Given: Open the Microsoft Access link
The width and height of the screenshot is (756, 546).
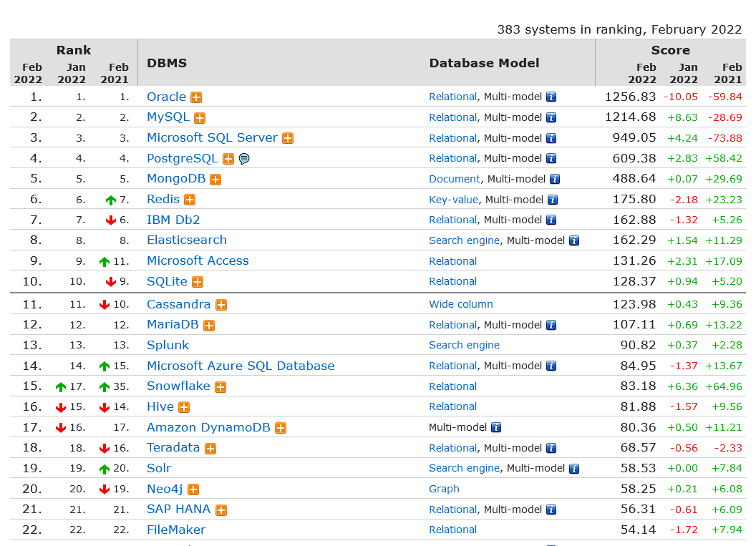Looking at the screenshot, I should pos(198,260).
